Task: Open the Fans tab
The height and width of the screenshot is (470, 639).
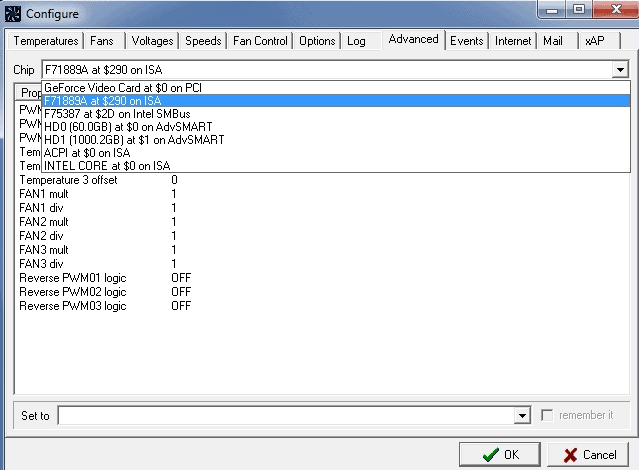Action: click(x=102, y=41)
